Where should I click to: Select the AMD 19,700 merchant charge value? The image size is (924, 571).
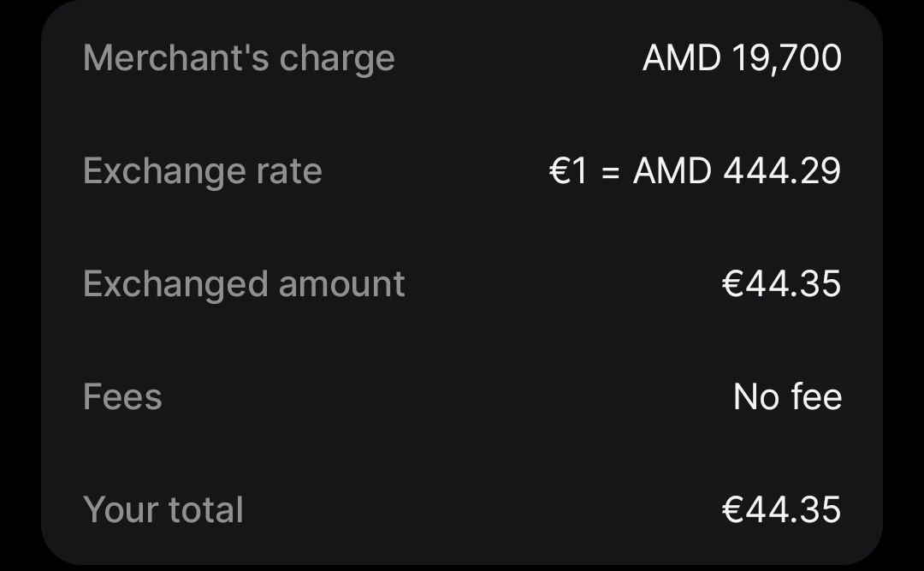coord(742,58)
